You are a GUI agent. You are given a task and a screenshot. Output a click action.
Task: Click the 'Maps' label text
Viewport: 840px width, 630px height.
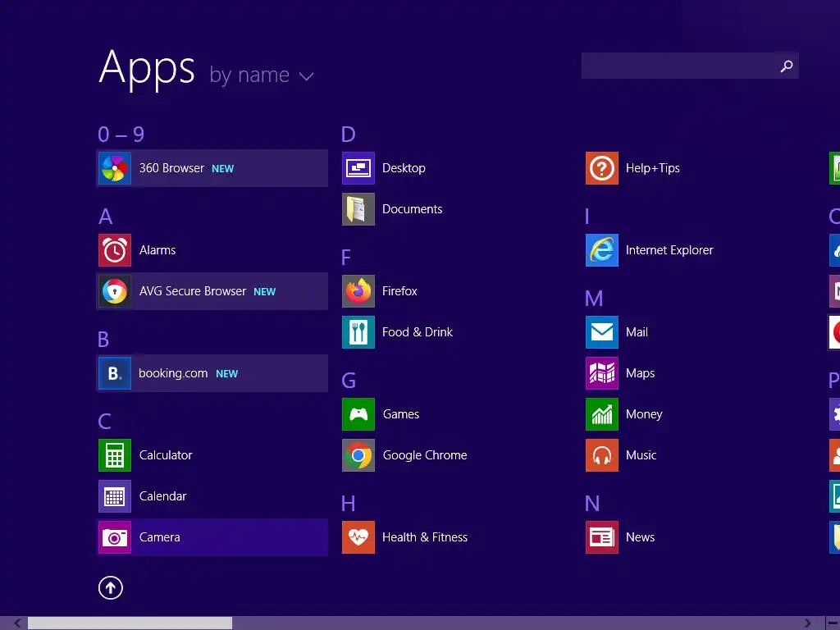click(x=640, y=373)
